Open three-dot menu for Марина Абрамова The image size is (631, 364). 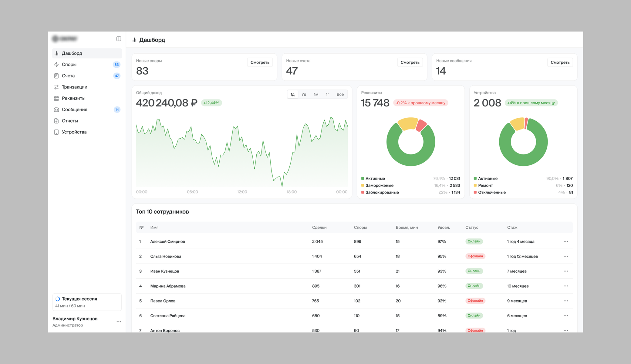(x=565, y=286)
